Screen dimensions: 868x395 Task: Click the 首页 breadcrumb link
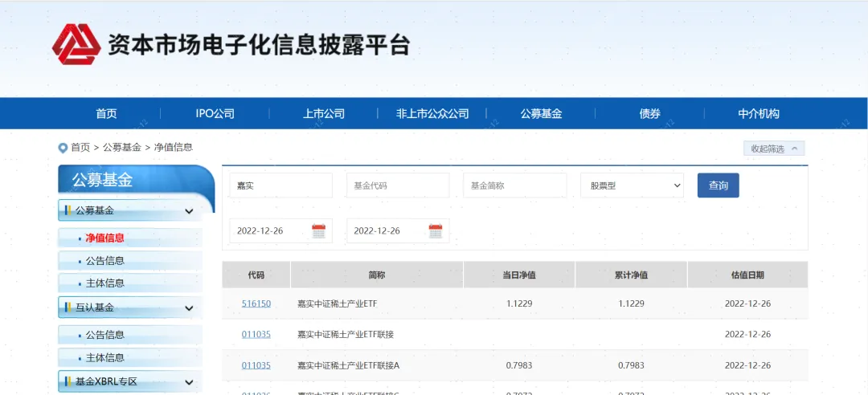coord(80,147)
